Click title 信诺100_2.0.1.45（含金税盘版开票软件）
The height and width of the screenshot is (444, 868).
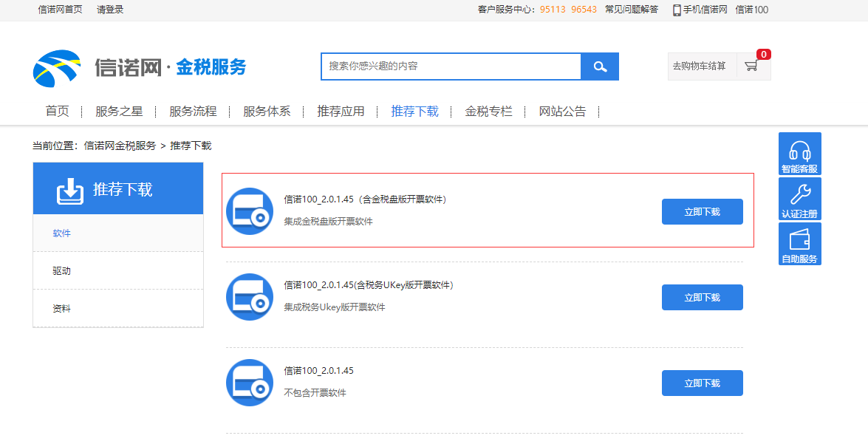(x=366, y=199)
